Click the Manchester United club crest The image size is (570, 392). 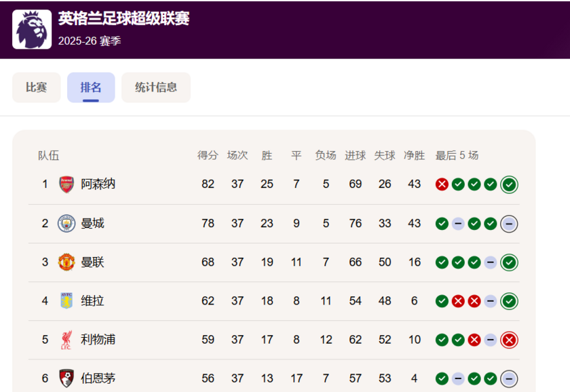66,262
